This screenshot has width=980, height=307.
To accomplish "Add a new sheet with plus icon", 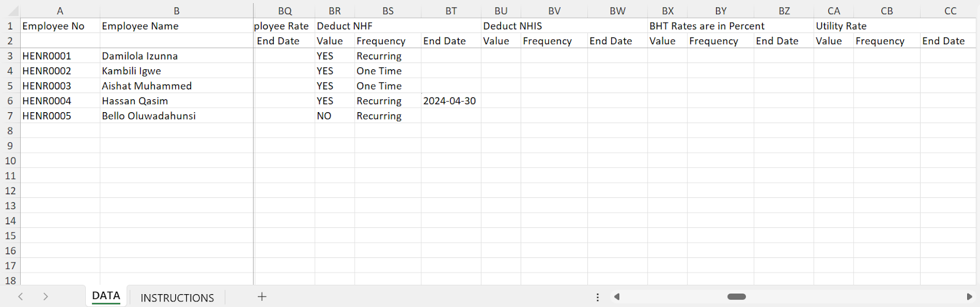I will tap(262, 297).
